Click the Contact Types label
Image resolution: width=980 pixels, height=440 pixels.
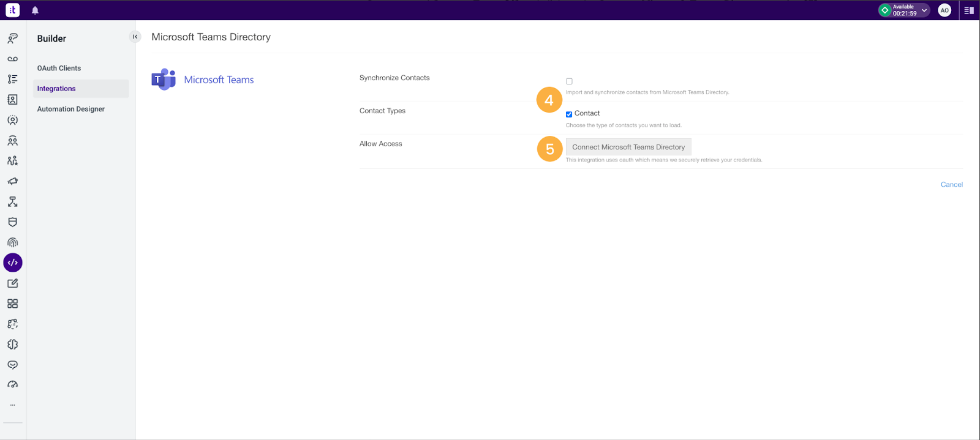382,111
